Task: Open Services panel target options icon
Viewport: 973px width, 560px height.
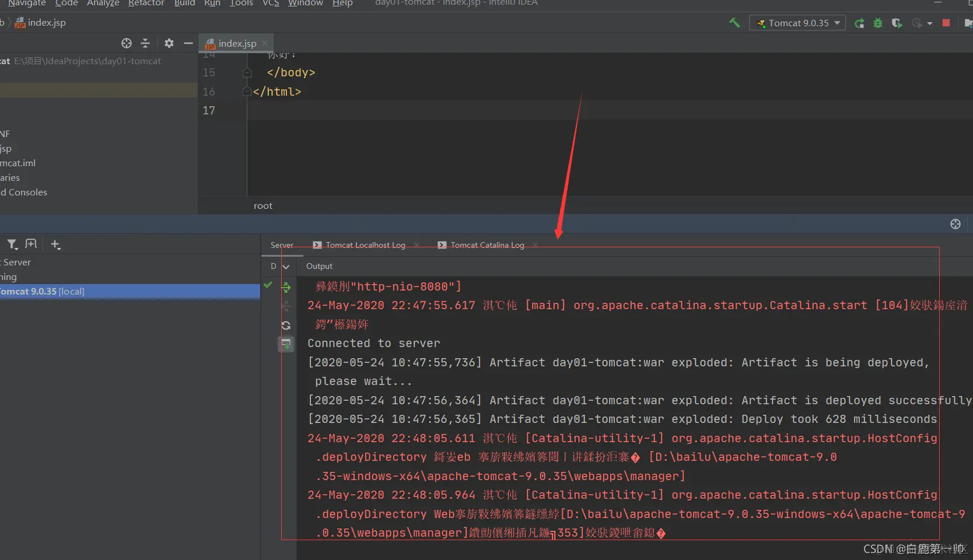Action: pyautogui.click(x=956, y=224)
